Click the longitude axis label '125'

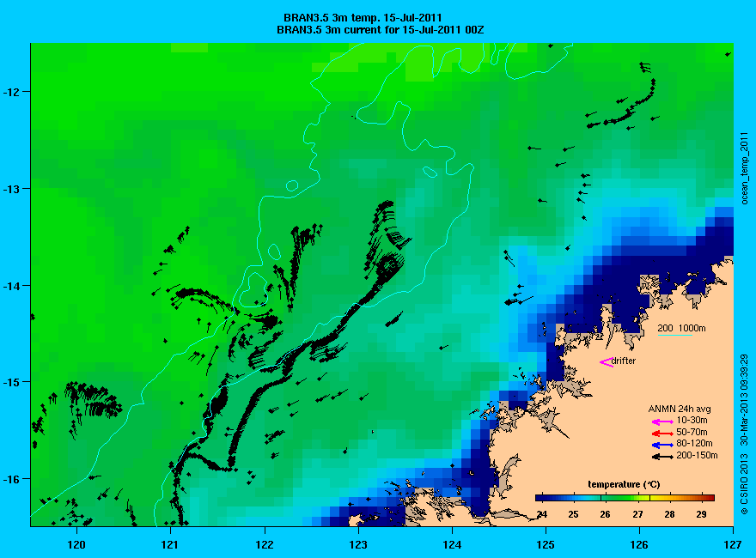(x=546, y=544)
